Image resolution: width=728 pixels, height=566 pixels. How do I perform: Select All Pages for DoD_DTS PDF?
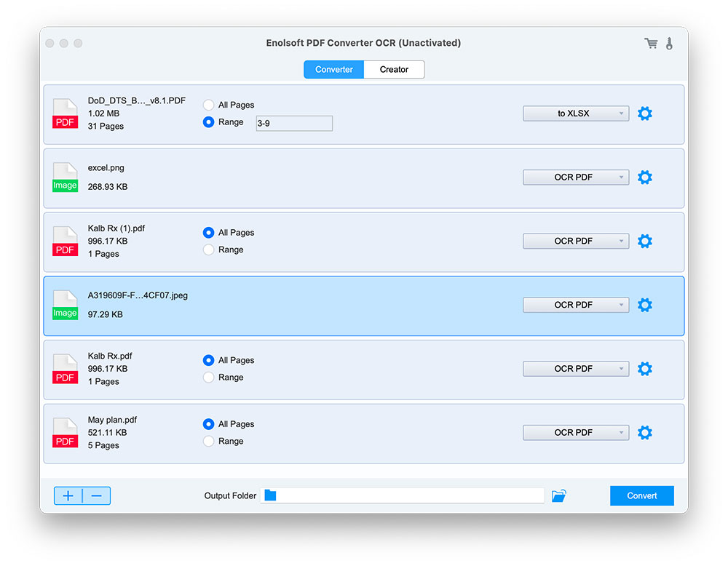[209, 105]
